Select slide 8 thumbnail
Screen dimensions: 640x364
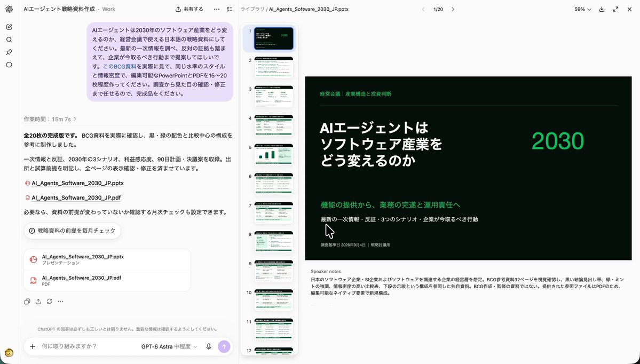(x=273, y=242)
